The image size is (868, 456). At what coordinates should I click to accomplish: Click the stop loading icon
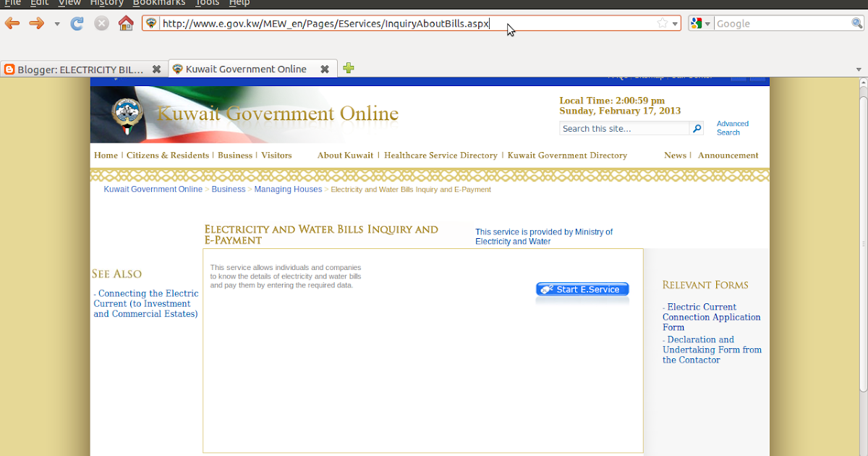[x=101, y=23]
